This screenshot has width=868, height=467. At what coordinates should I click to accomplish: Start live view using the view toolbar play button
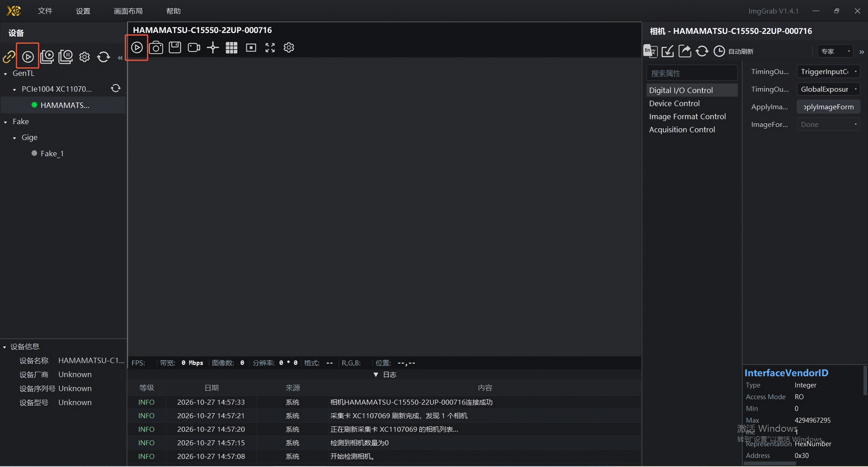click(137, 47)
